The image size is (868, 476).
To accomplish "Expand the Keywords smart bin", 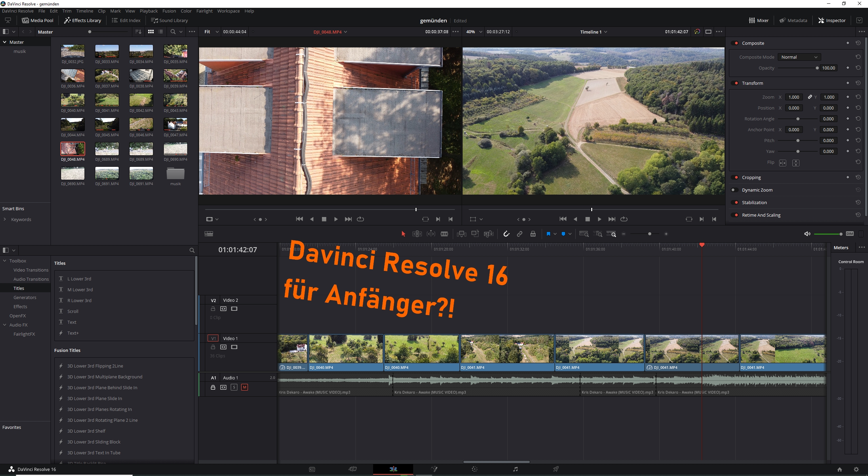I will (x=5, y=219).
